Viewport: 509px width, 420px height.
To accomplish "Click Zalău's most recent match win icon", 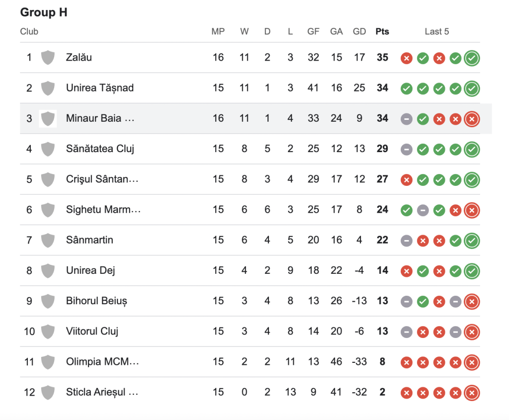I will (x=472, y=58).
